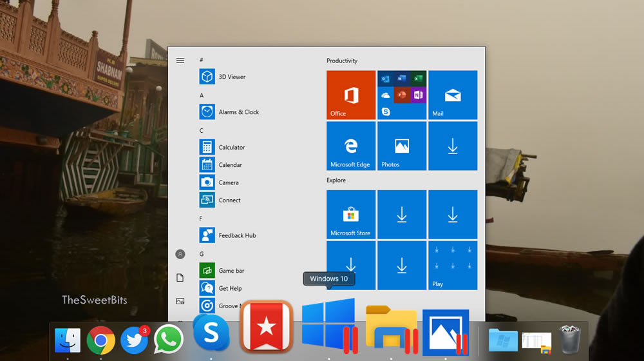Screen dimensions: 644x361
Task: Click the 'Feedback Hub' label text
Action: (x=237, y=235)
